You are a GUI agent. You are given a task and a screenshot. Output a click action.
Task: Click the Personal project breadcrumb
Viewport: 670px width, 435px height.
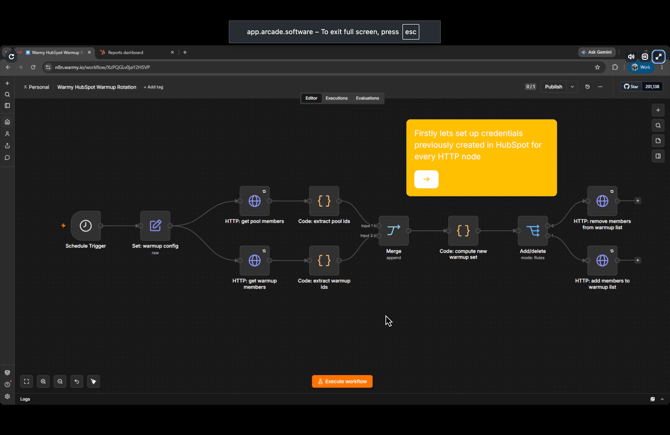[x=36, y=87]
